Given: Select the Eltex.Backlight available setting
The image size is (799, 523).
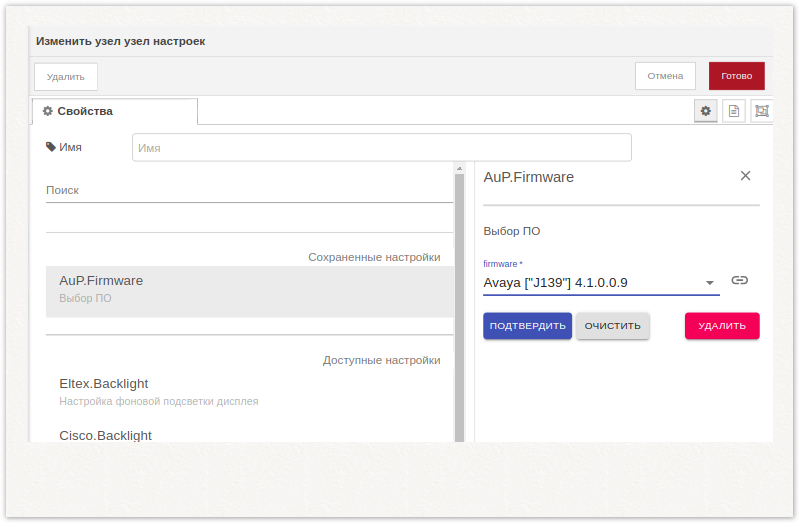Looking at the screenshot, I should pyautogui.click(x=249, y=392).
